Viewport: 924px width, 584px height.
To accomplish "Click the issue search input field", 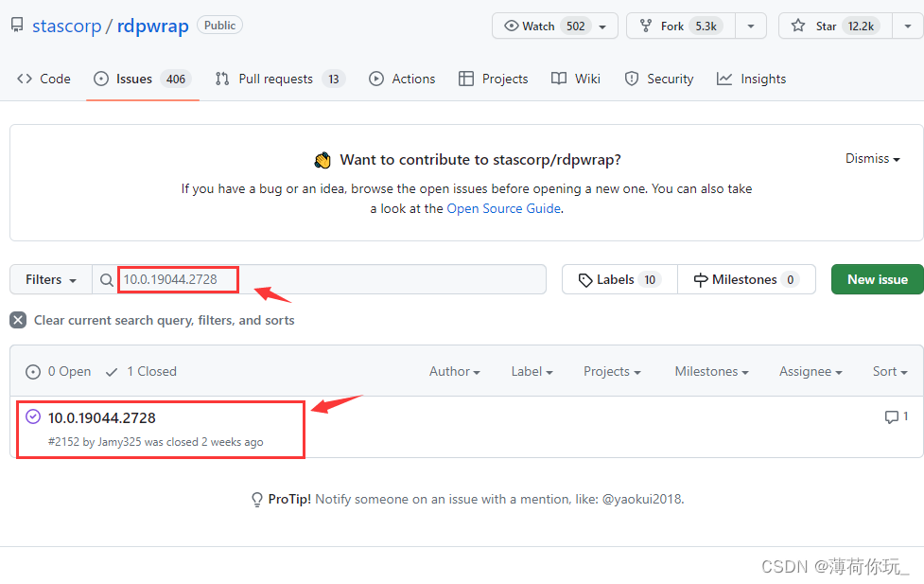I will [x=378, y=279].
